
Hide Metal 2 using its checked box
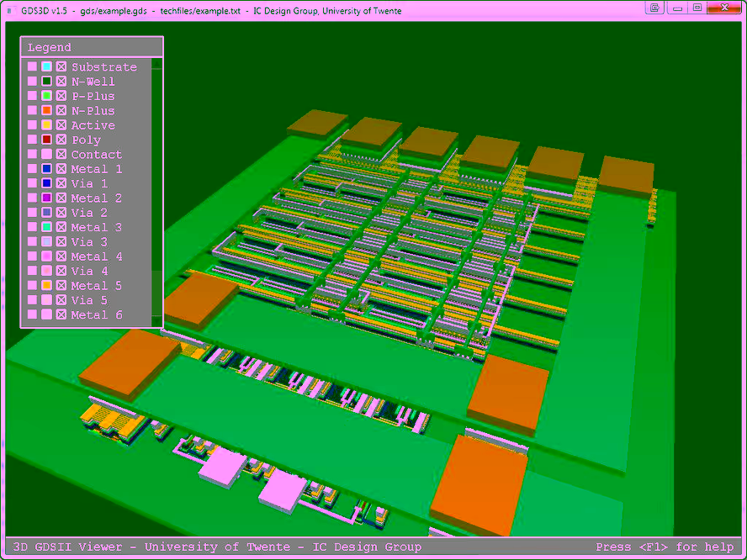[61, 198]
